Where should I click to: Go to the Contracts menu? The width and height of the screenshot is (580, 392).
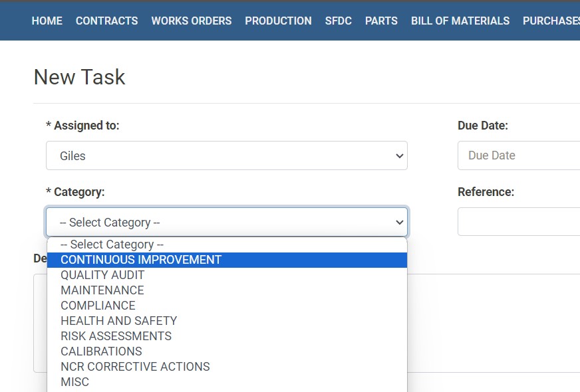click(x=106, y=21)
